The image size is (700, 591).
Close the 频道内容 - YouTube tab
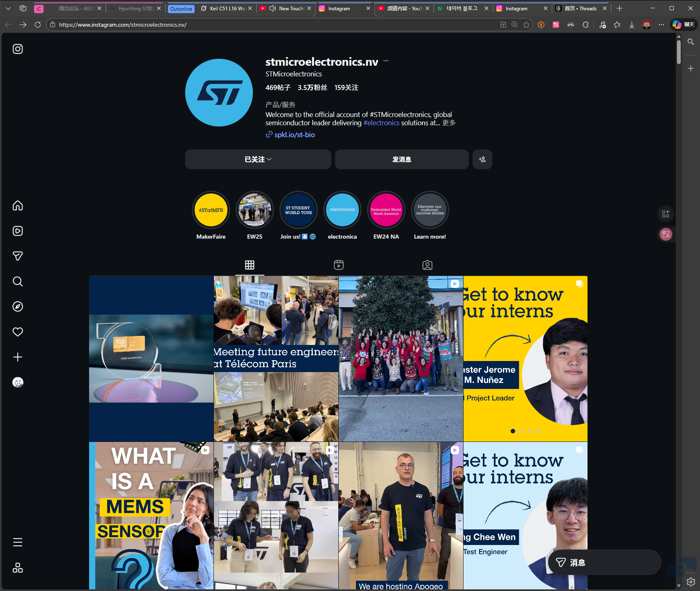(x=427, y=8)
